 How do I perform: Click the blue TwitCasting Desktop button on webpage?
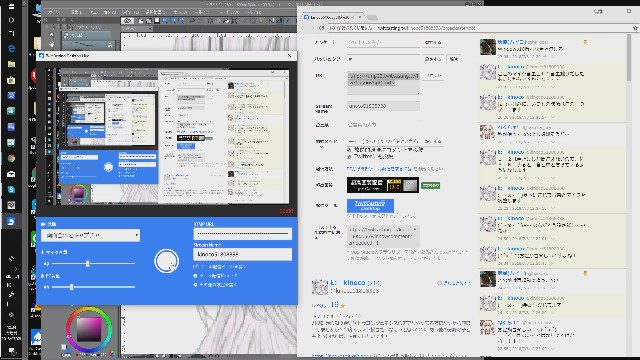[370, 205]
